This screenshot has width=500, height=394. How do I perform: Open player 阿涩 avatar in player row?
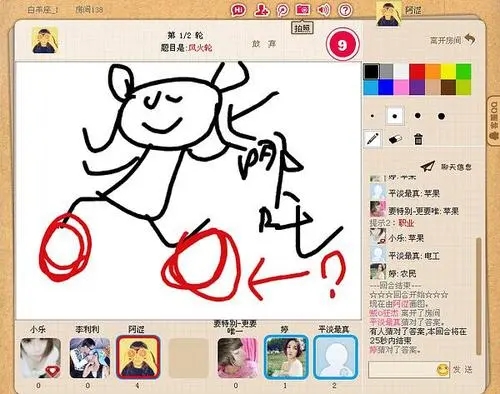(x=138, y=357)
